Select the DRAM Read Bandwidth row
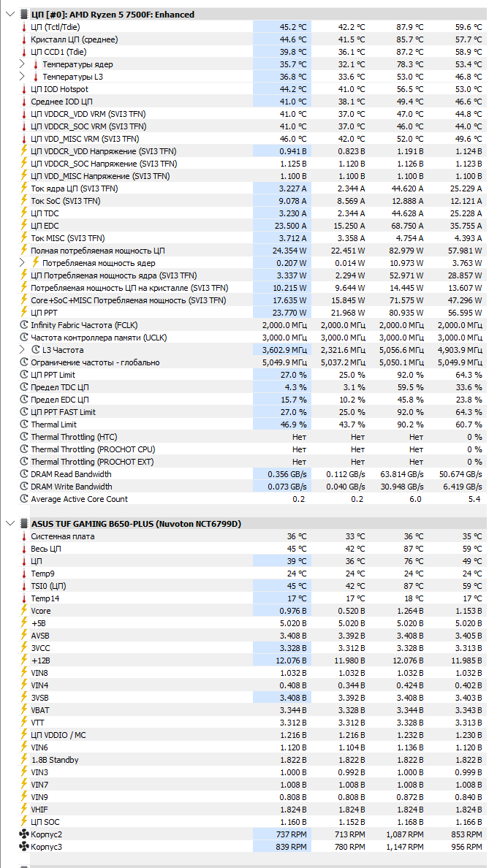Screen dimensions: 489x868 tap(252, 474)
